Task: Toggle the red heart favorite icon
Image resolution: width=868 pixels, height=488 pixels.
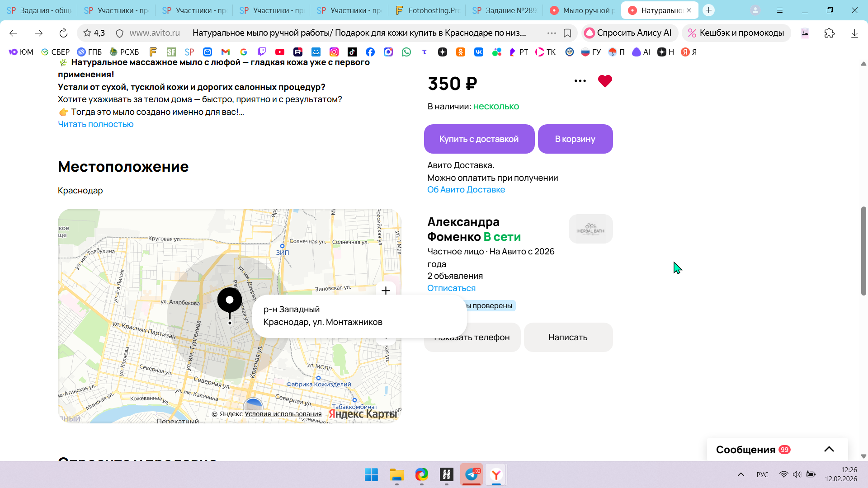Action: pos(604,81)
